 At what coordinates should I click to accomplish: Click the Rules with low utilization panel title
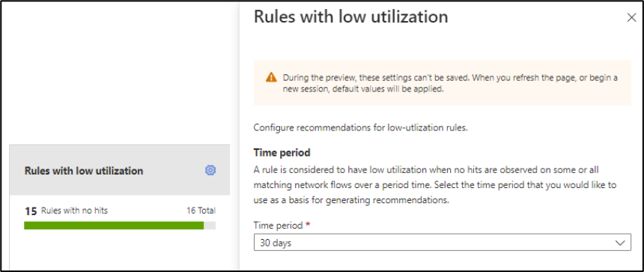click(350, 16)
